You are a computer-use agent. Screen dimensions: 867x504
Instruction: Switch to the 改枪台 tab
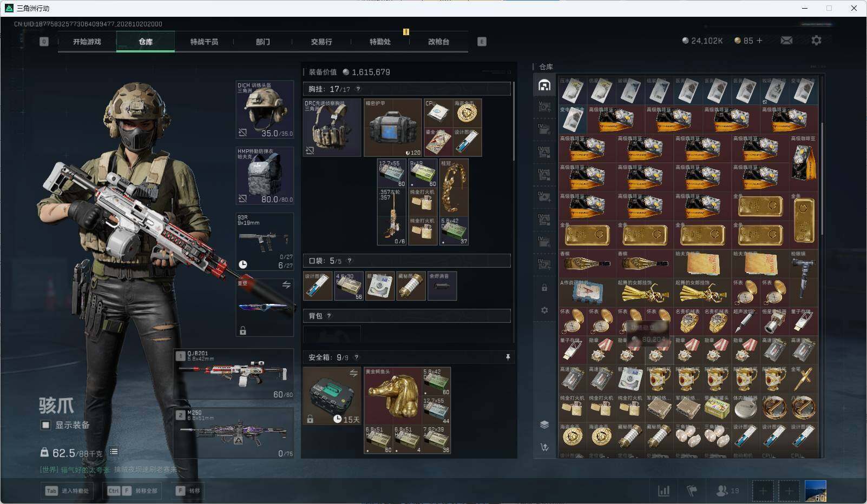point(438,42)
